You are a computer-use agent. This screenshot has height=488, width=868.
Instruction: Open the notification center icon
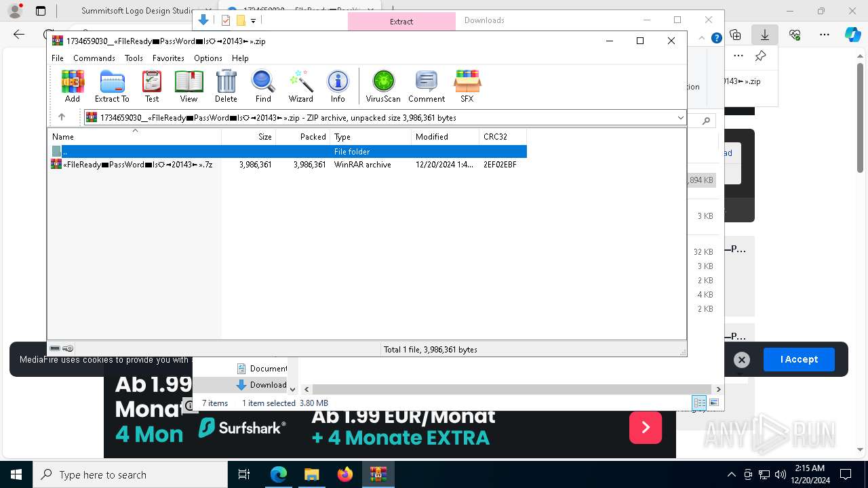(x=846, y=474)
